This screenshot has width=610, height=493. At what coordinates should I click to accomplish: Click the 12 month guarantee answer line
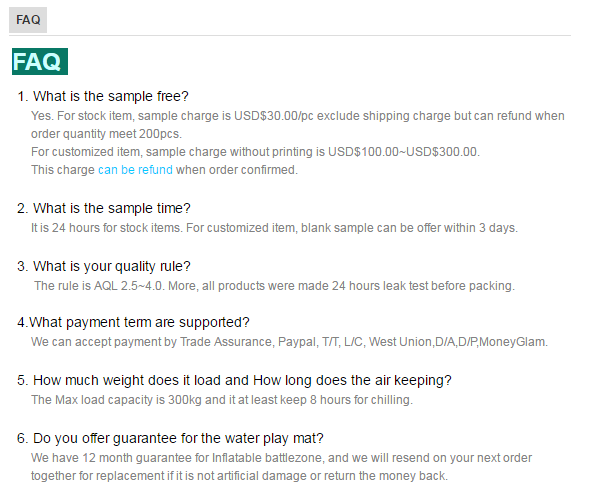pos(281,458)
